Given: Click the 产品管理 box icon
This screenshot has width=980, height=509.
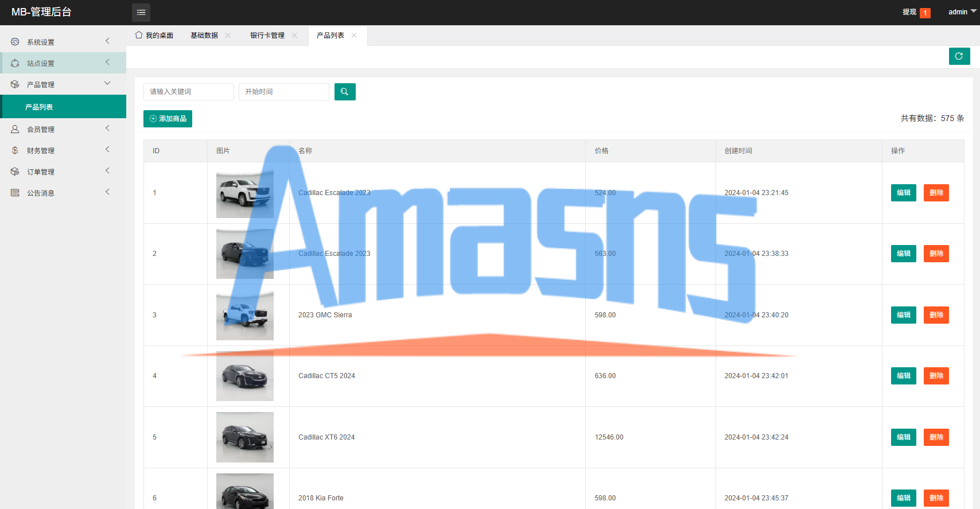Looking at the screenshot, I should [15, 84].
